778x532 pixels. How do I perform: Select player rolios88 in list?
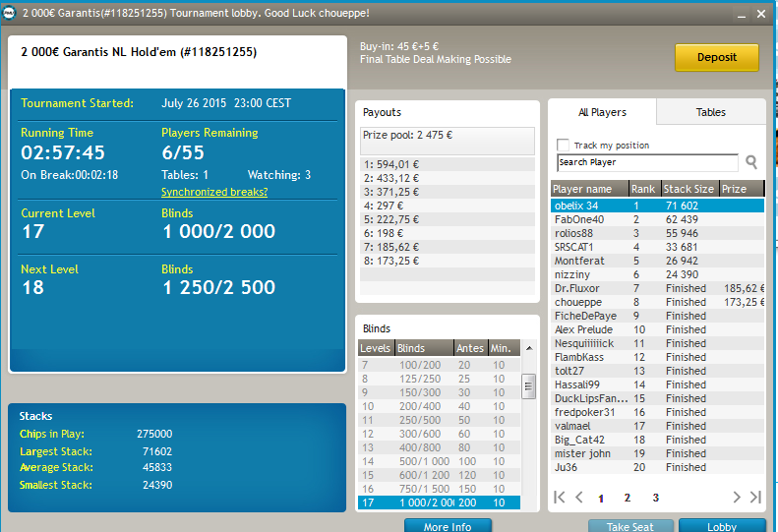(657, 233)
